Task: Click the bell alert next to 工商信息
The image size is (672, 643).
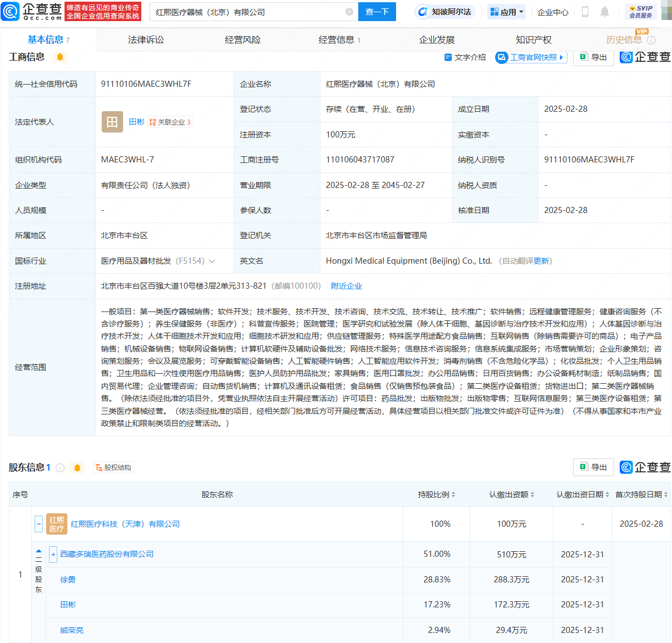Action: pos(60,57)
